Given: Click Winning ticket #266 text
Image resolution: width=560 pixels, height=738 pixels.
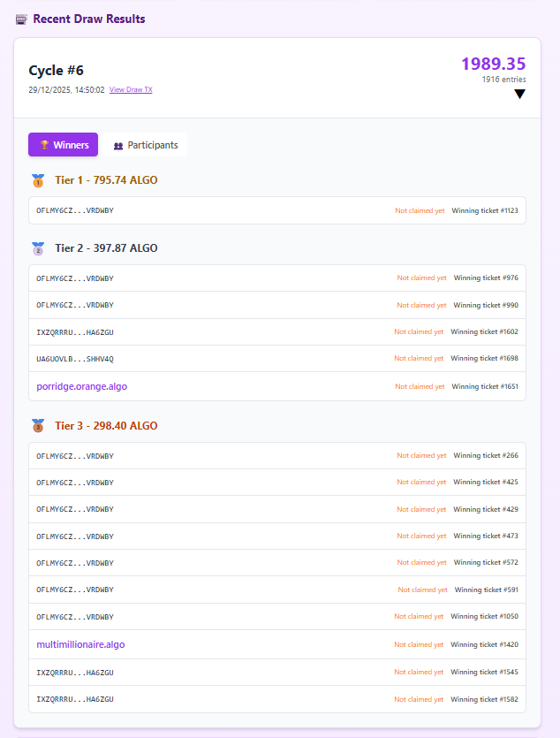Looking at the screenshot, I should (x=486, y=455).
